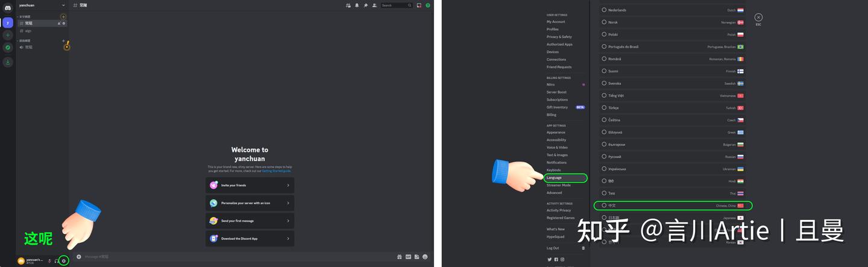Open Personalize your server with an icon
The image size is (868, 267).
[250, 203]
